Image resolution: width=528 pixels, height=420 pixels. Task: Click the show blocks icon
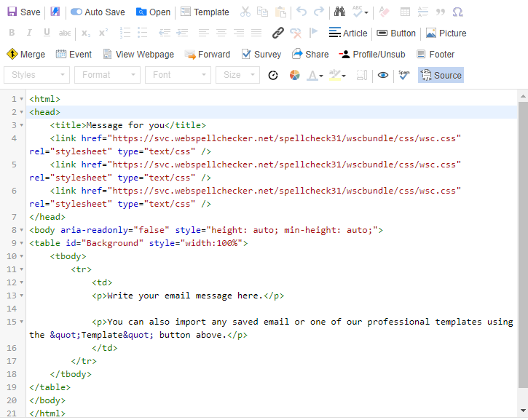[362, 75]
